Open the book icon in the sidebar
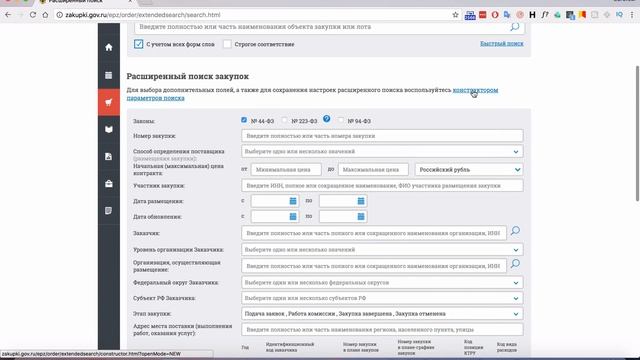The width and height of the screenshot is (640, 360). [x=109, y=129]
